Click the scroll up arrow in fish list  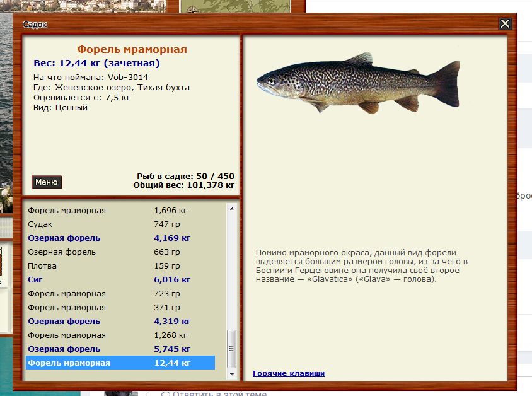(x=231, y=209)
